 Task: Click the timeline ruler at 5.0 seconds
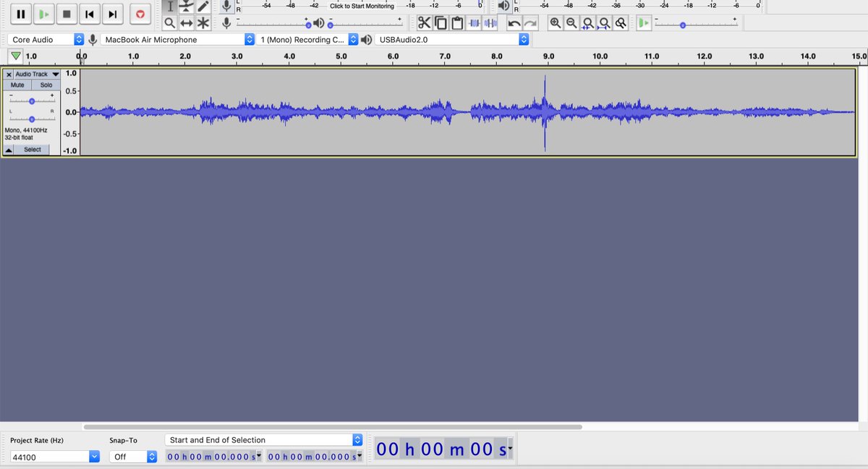[x=341, y=56]
